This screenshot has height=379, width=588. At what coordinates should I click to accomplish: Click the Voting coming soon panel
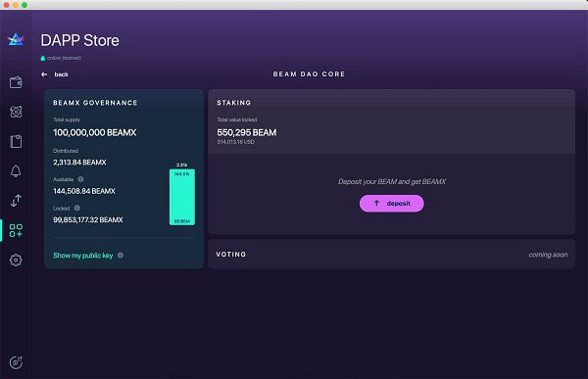pyautogui.click(x=391, y=255)
